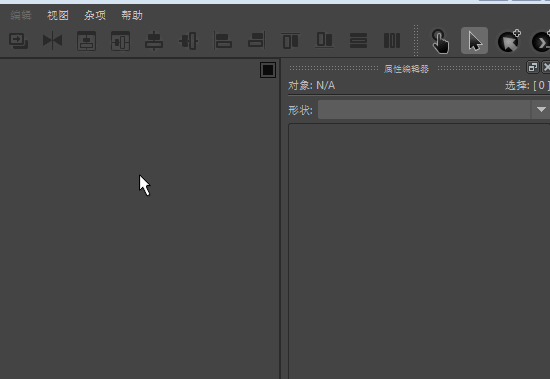
Task: Click the 对象: N/A label
Action: click(x=311, y=86)
